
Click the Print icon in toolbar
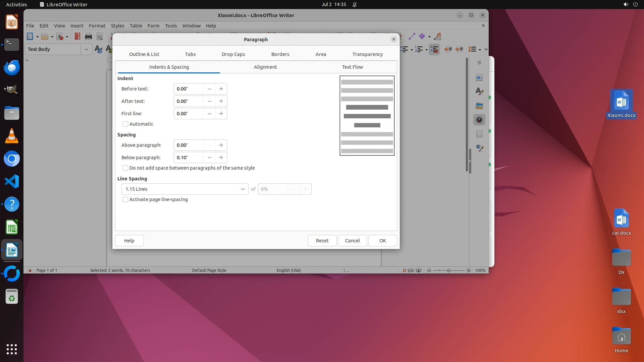coord(89,37)
